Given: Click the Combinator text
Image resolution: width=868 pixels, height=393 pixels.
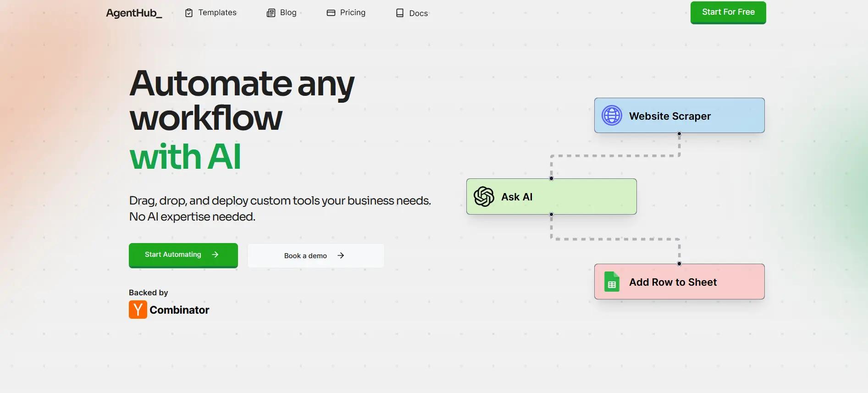Looking at the screenshot, I should (179, 310).
